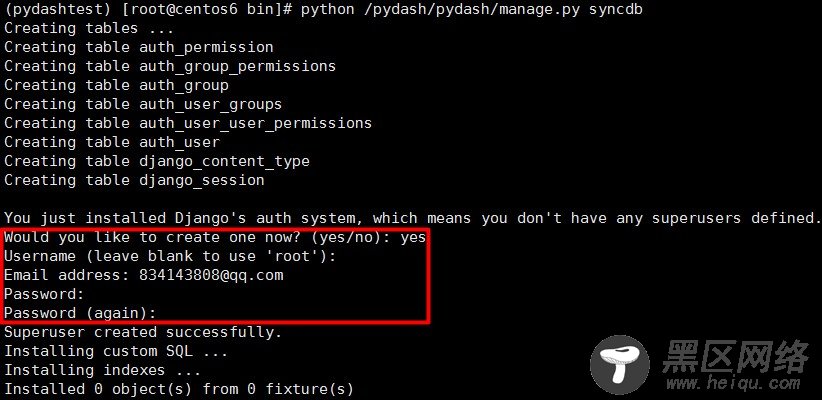Click the 'Installing indexes ...' line
This screenshot has height=400, width=822.
(103, 370)
